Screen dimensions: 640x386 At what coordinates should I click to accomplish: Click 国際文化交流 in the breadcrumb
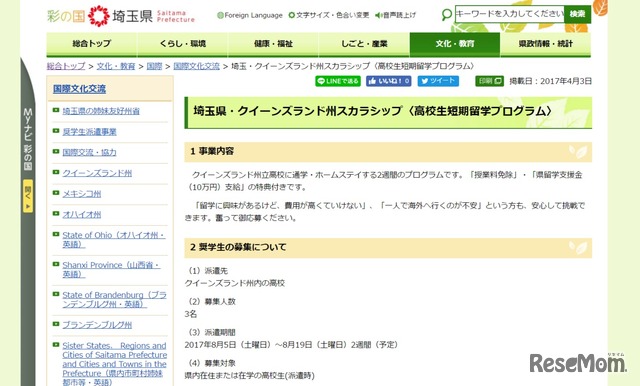point(196,66)
